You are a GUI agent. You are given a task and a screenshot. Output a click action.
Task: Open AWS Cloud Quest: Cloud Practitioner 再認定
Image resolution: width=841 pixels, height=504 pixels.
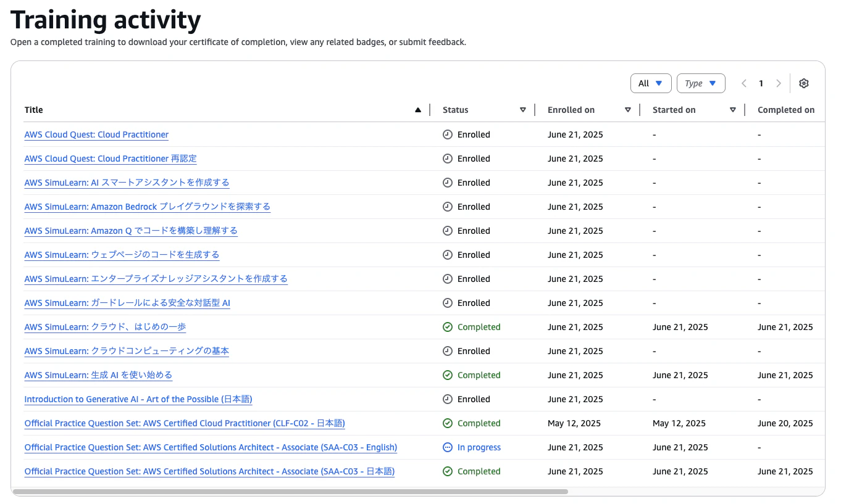click(x=111, y=159)
